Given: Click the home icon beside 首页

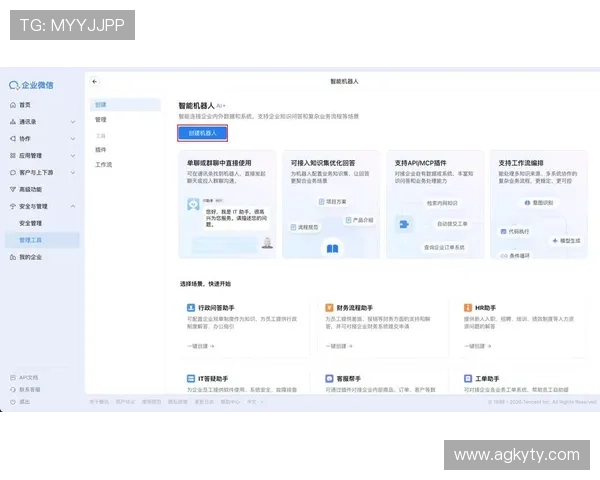Looking at the screenshot, I should [x=13, y=105].
